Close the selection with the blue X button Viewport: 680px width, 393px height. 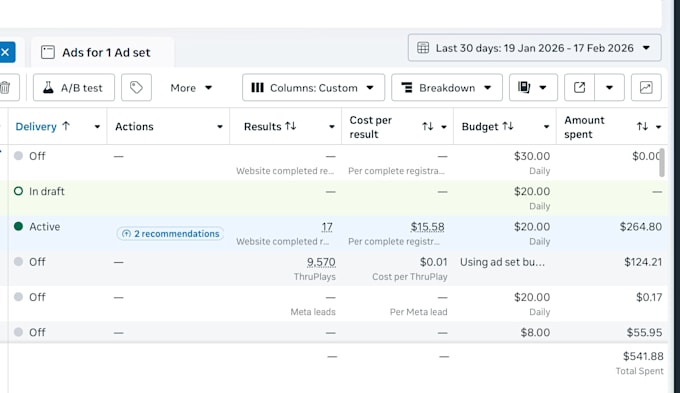point(6,52)
